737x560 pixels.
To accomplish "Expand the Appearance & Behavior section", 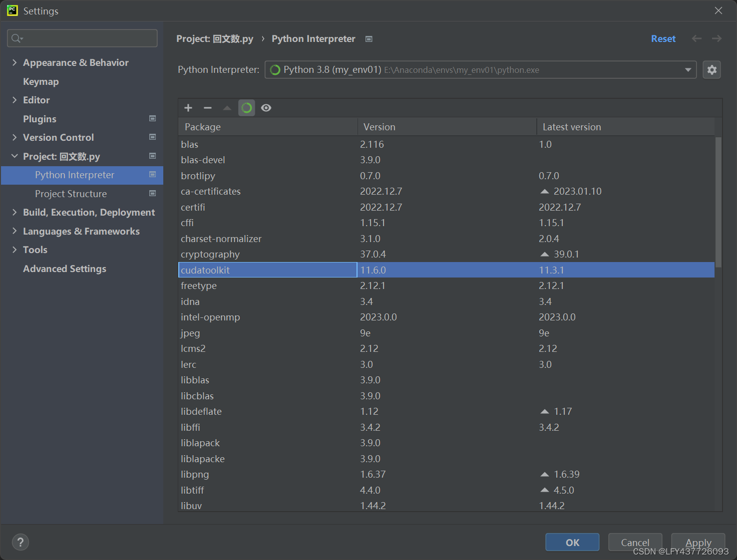I will pyautogui.click(x=14, y=62).
